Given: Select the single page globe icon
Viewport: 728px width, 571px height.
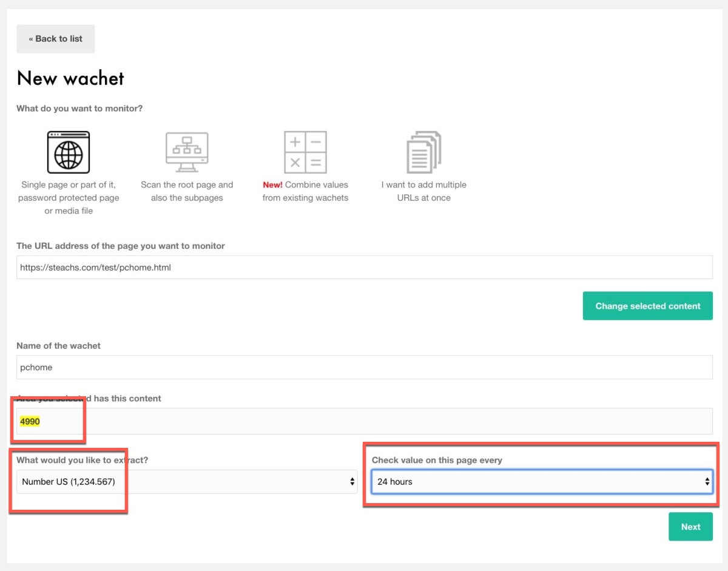Looking at the screenshot, I should click(x=69, y=152).
